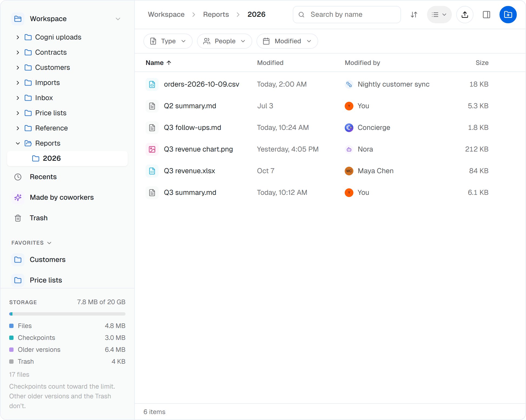Image resolution: width=526 pixels, height=420 pixels.
Task: Sort by the Modified by column header
Action: tap(362, 63)
